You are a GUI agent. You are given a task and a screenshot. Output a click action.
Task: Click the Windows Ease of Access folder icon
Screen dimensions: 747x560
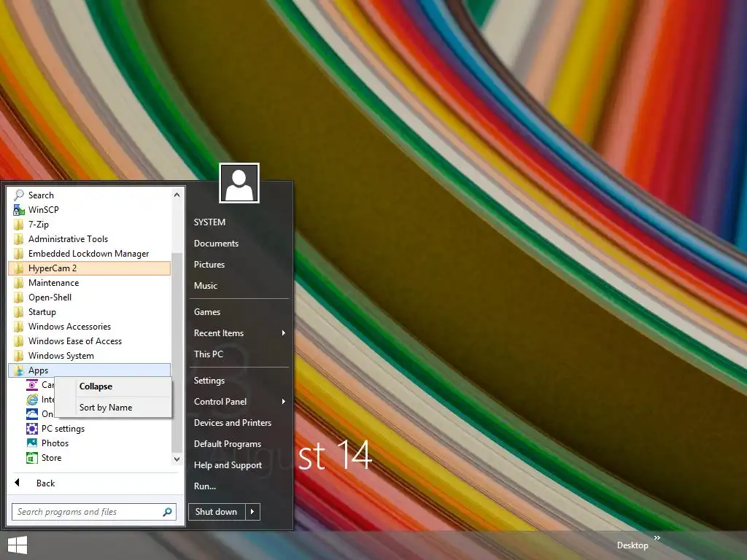(18, 341)
